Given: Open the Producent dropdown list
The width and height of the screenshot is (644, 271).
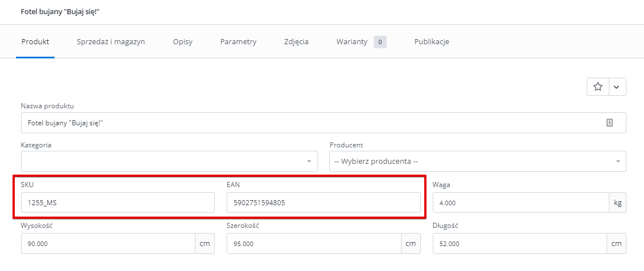Looking at the screenshot, I should (x=478, y=161).
